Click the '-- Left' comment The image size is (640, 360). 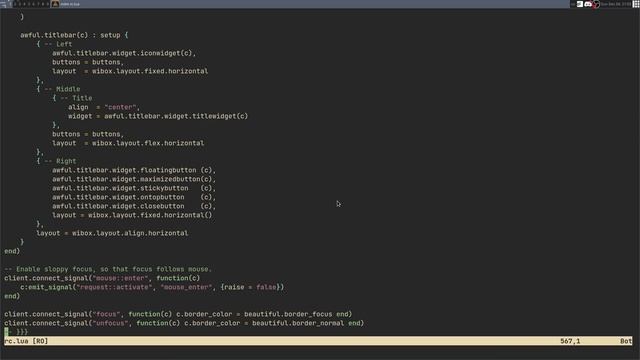(x=58, y=44)
